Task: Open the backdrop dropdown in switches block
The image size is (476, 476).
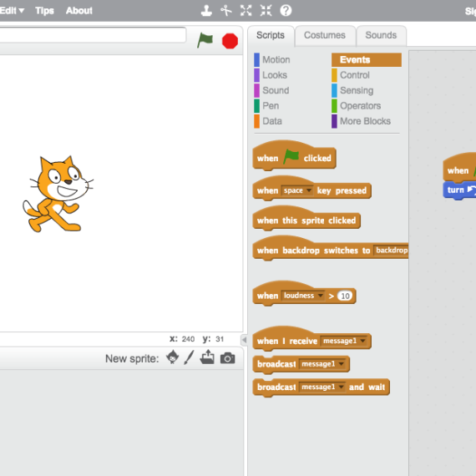Action: (x=391, y=251)
